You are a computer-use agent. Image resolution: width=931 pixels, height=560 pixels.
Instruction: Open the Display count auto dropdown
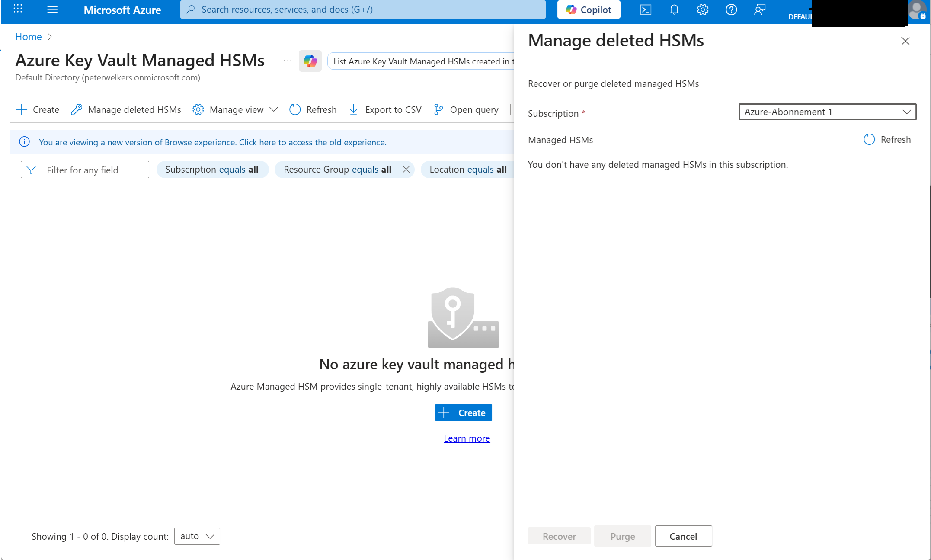click(197, 536)
